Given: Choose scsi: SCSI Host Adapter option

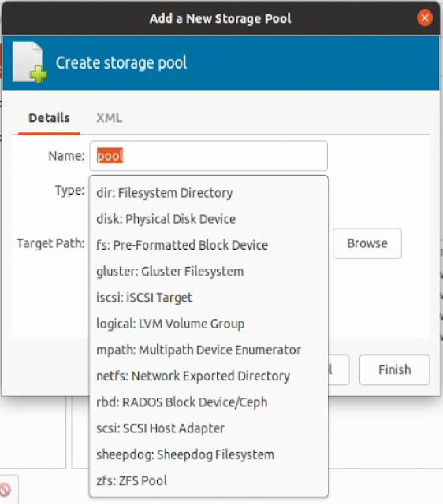Looking at the screenshot, I should [x=208, y=428].
